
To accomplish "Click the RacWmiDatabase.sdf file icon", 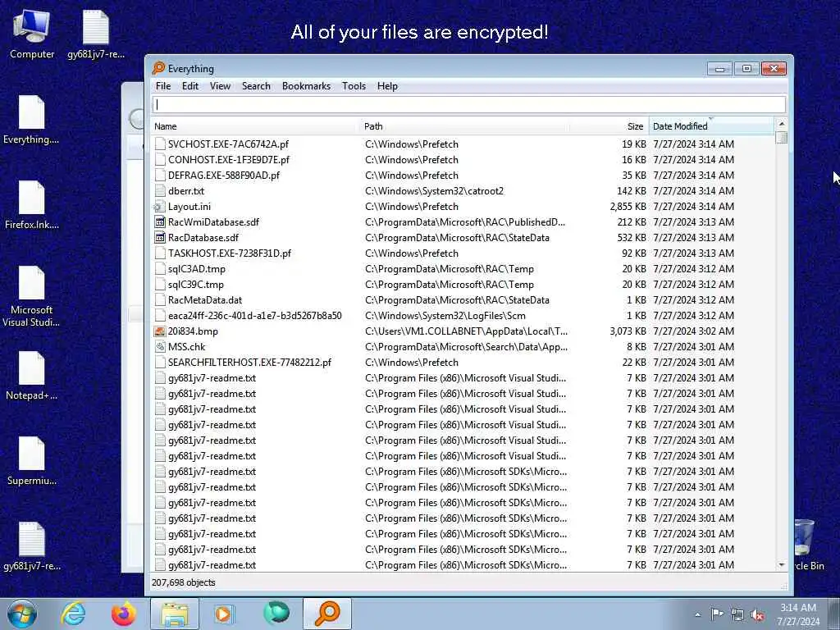I will pyautogui.click(x=160, y=221).
